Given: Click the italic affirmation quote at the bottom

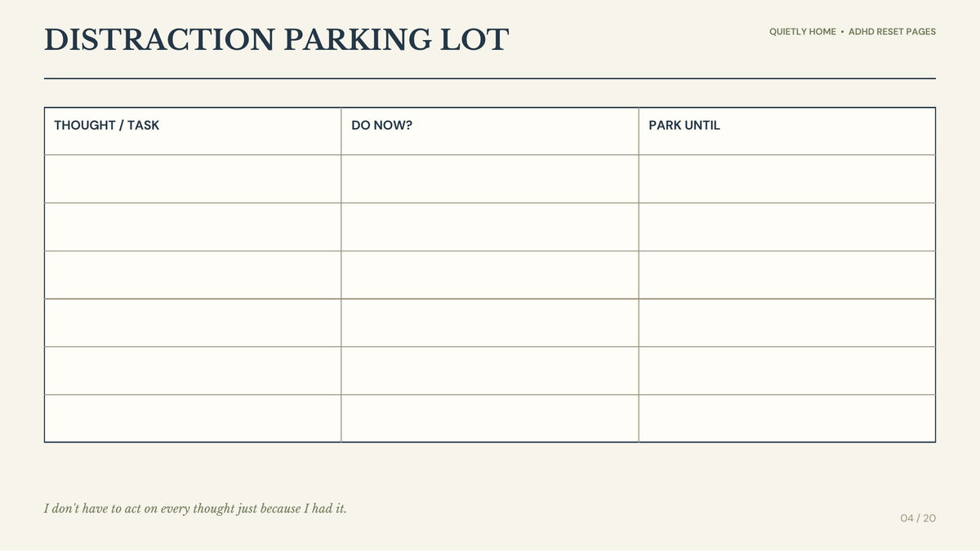Looking at the screenshot, I should (195, 509).
